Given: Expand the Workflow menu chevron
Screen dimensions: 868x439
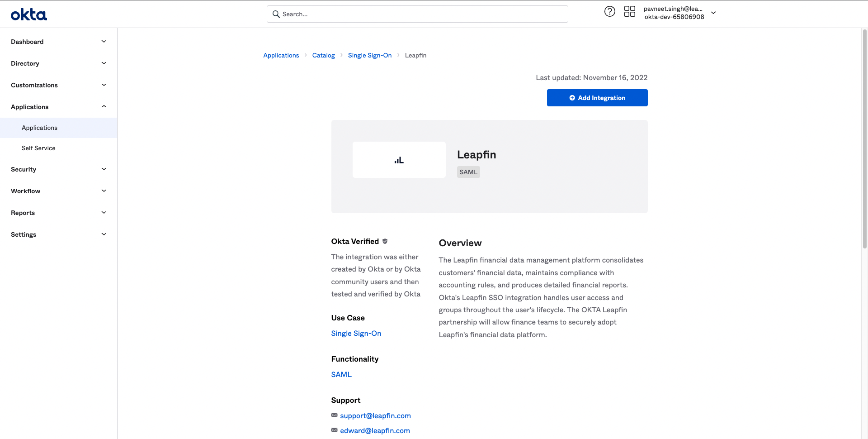Looking at the screenshot, I should [104, 191].
